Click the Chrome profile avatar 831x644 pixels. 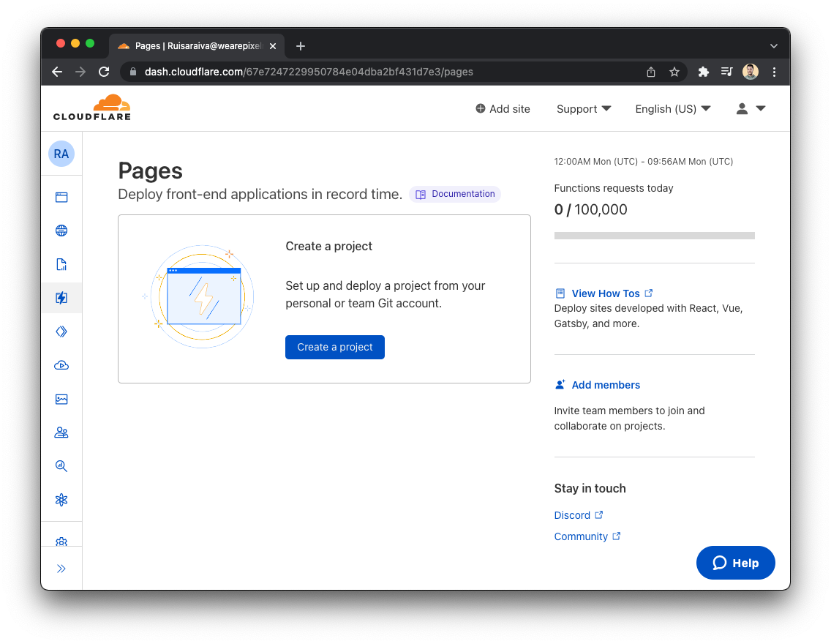[x=751, y=72]
